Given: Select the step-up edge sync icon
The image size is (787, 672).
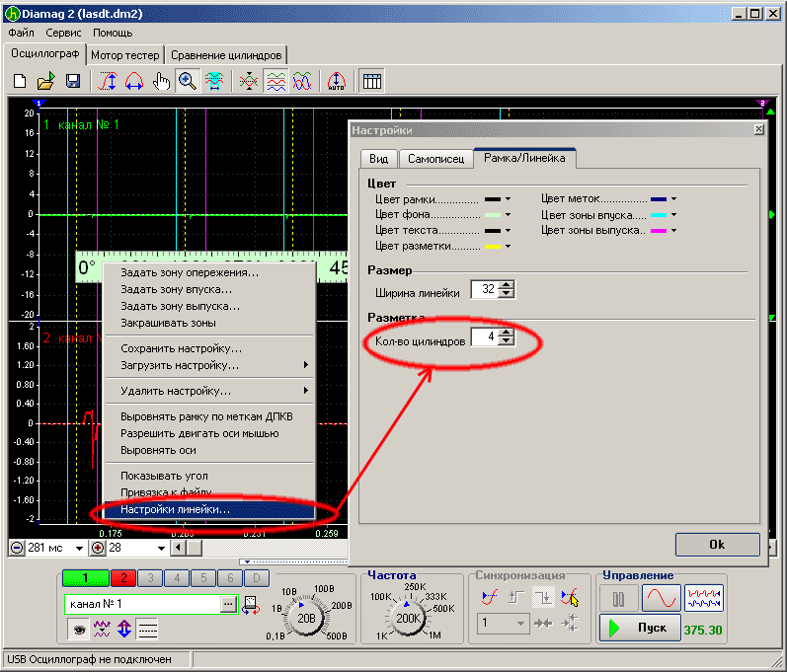Looking at the screenshot, I should [516, 597].
